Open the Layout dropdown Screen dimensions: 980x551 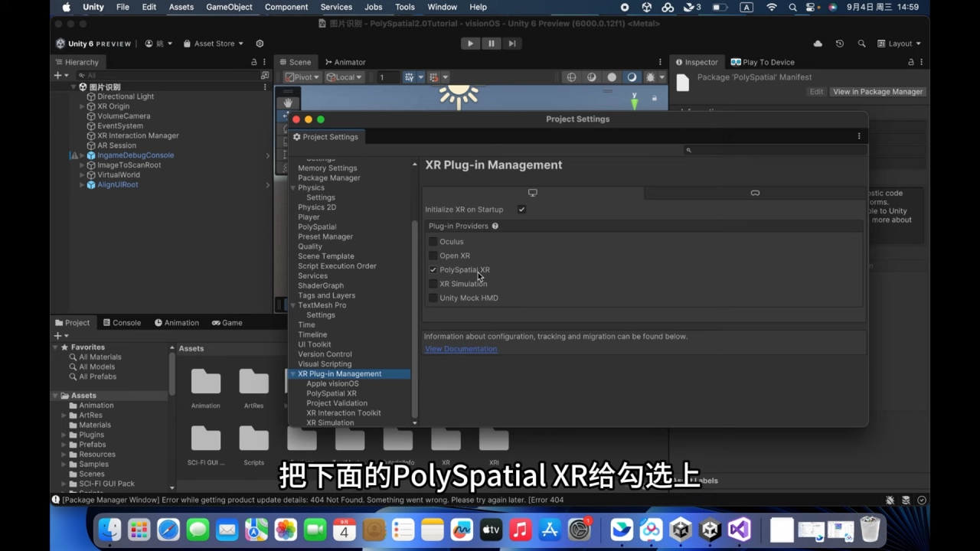click(899, 44)
